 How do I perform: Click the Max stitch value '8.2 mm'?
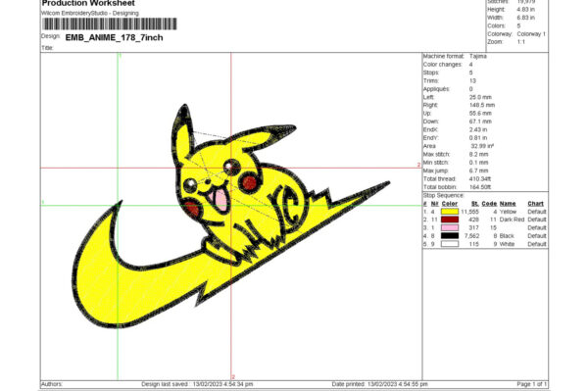(479, 155)
